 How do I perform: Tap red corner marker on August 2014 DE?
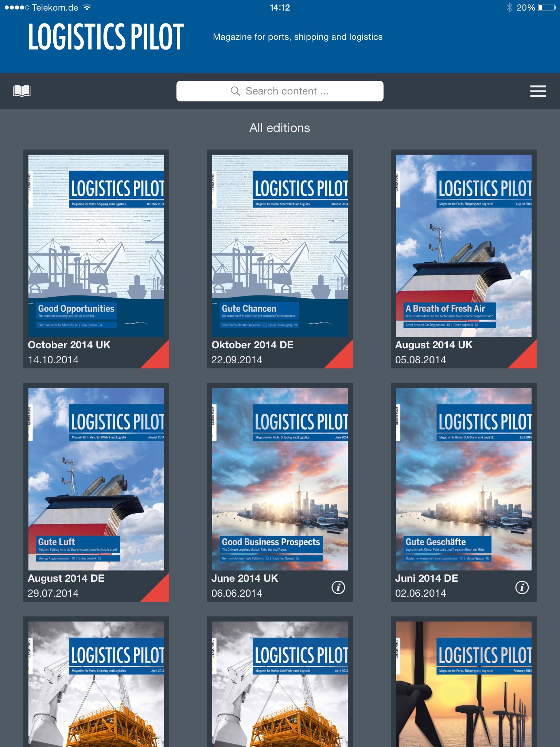tap(159, 592)
